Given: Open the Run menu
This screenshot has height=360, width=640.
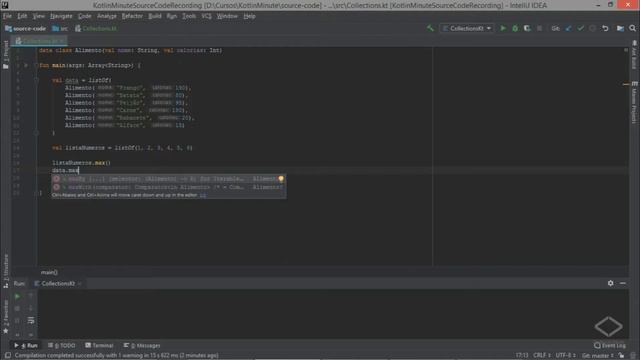Looking at the screenshot, I should point(172,16).
